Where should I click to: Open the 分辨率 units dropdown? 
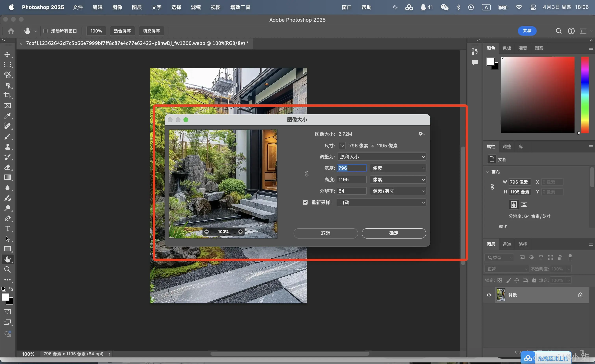point(398,191)
